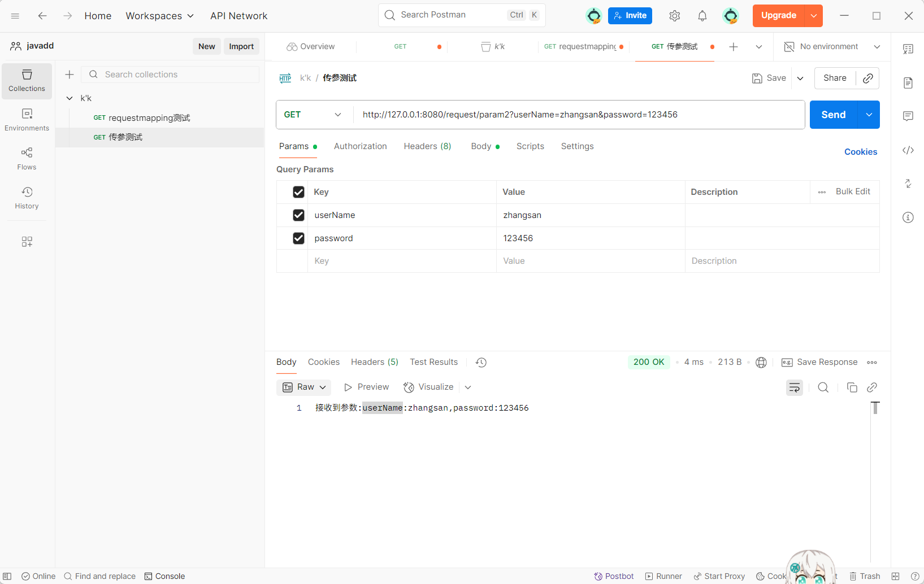Collapse the k'k collection tree
The width and height of the screenshot is (924, 584).
tap(70, 98)
